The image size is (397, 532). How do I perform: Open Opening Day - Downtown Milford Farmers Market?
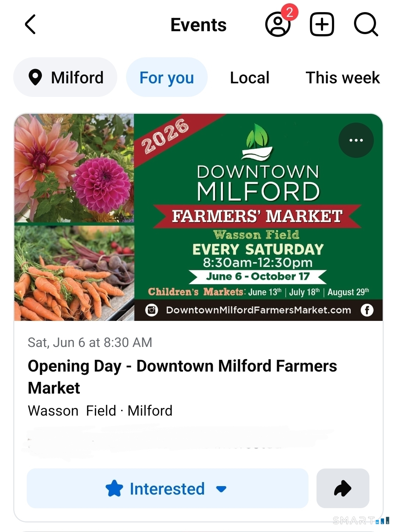(x=182, y=377)
